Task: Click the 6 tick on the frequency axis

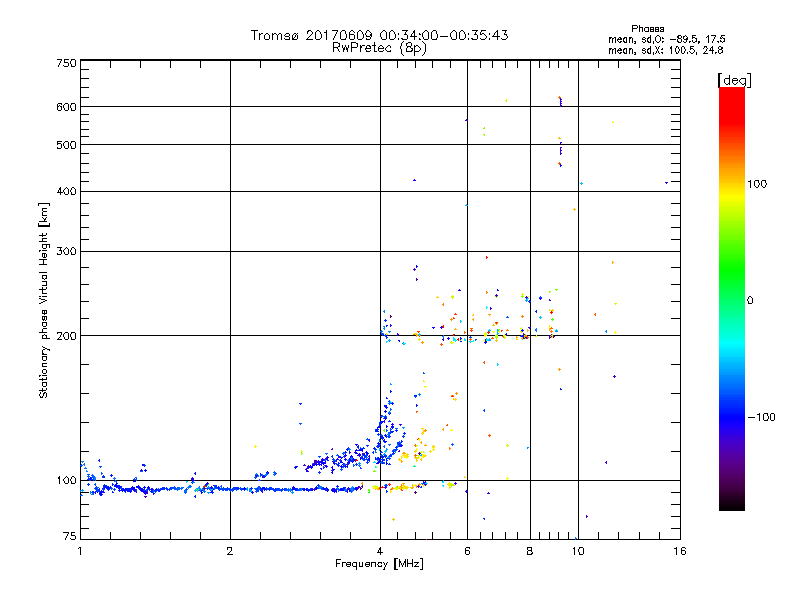Action: point(467,552)
